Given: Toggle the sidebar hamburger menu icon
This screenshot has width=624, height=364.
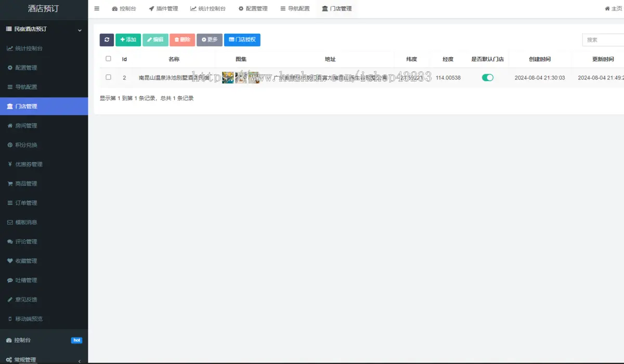Looking at the screenshot, I should [97, 8].
